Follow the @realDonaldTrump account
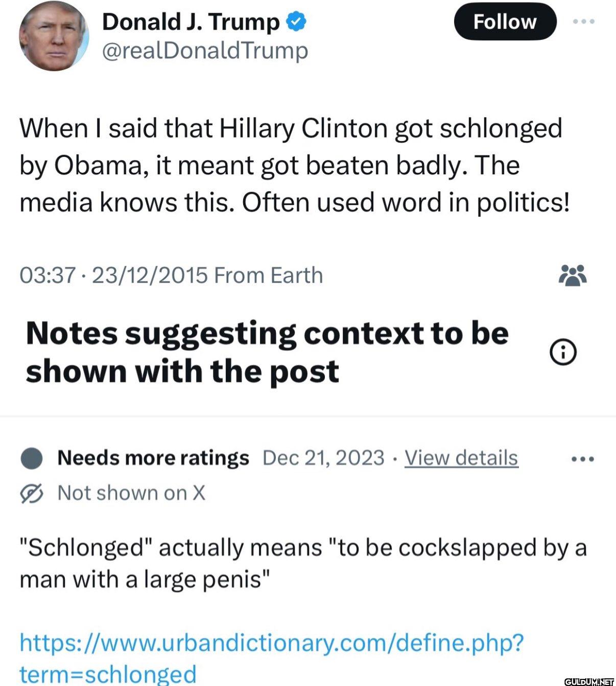616x686 pixels. pos(505,21)
